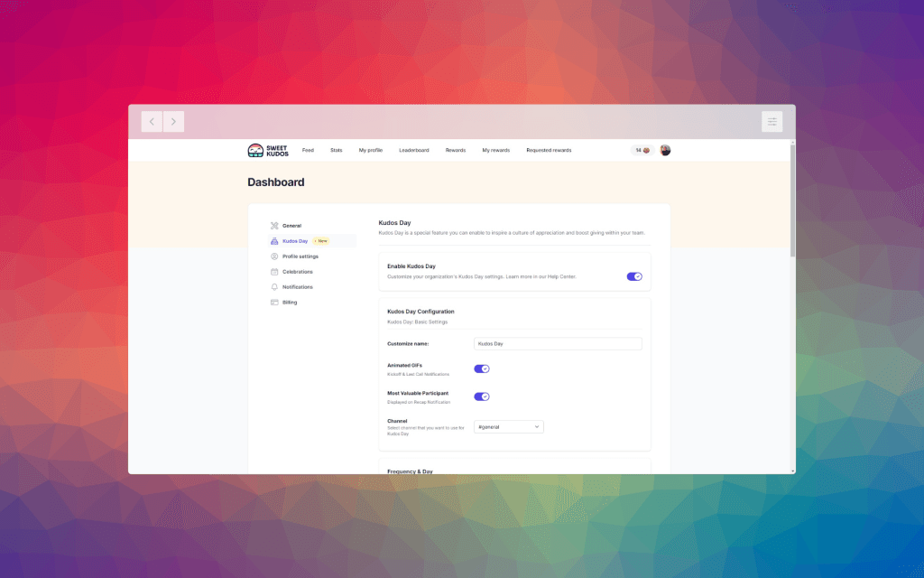Click the 14 kudos balance badge
Image resolution: width=924 pixels, height=578 pixels.
642,150
